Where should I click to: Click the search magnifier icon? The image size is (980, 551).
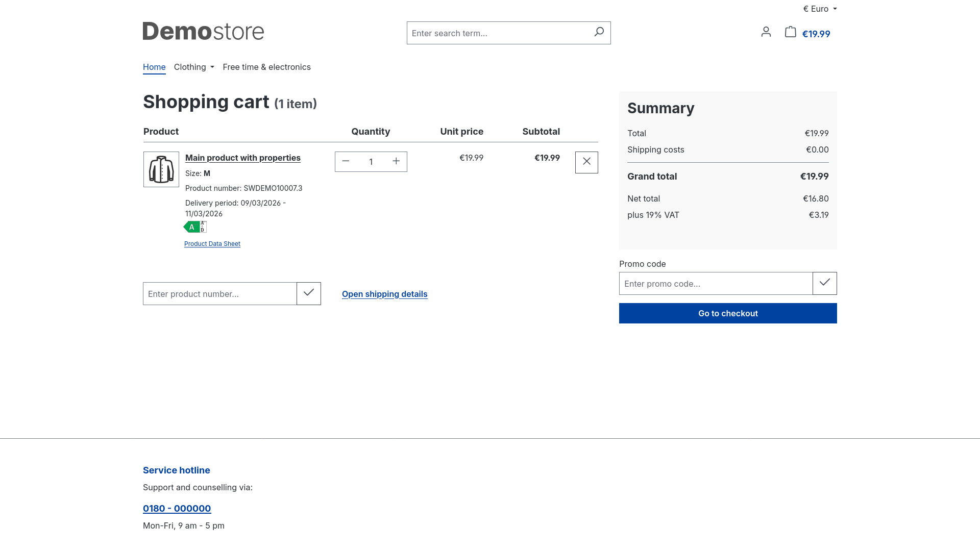[599, 32]
